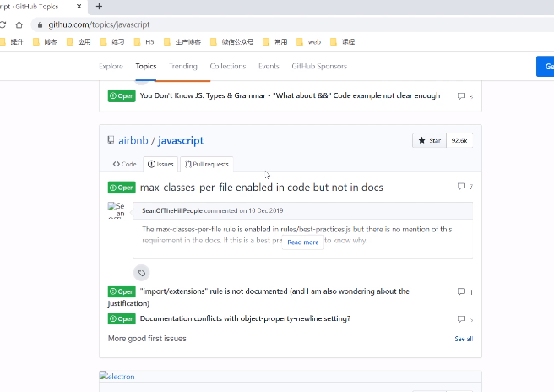Go to the browser home page
Screen dimensions: 554x392
pos(19,24)
